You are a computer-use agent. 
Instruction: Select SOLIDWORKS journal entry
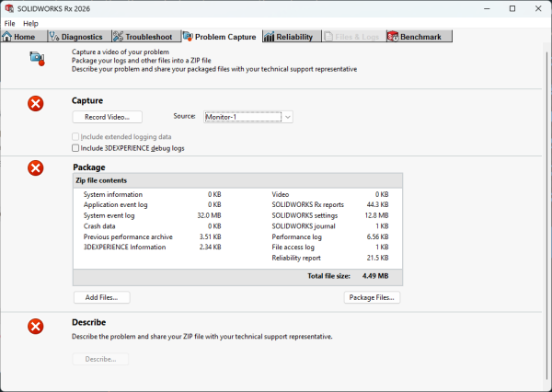pyautogui.click(x=330, y=226)
